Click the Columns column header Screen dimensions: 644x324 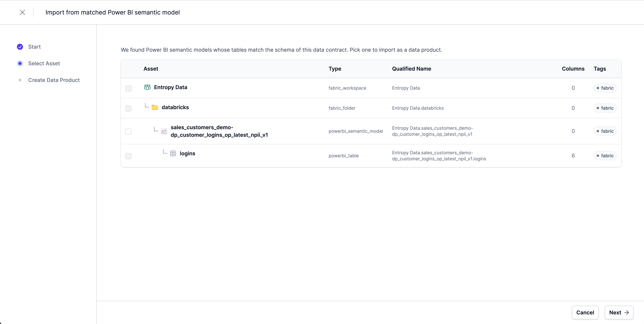[x=573, y=69]
